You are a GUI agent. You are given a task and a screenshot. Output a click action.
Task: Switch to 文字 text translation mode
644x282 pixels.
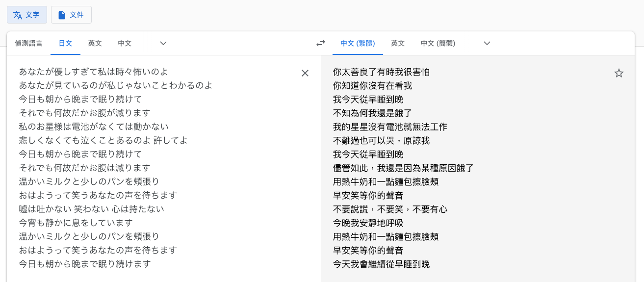(x=27, y=15)
